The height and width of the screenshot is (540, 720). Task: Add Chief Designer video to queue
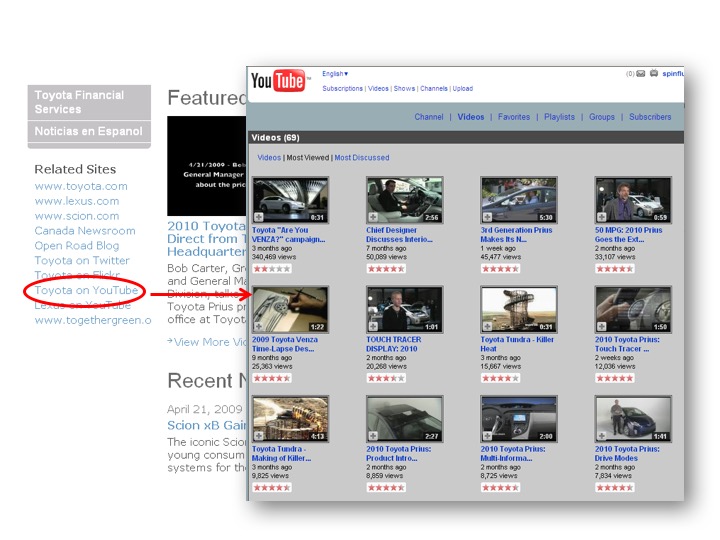[x=373, y=216]
